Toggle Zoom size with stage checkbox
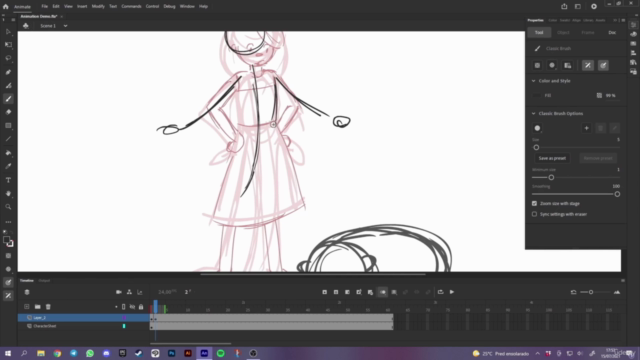This screenshot has height=360, width=640. click(x=534, y=203)
